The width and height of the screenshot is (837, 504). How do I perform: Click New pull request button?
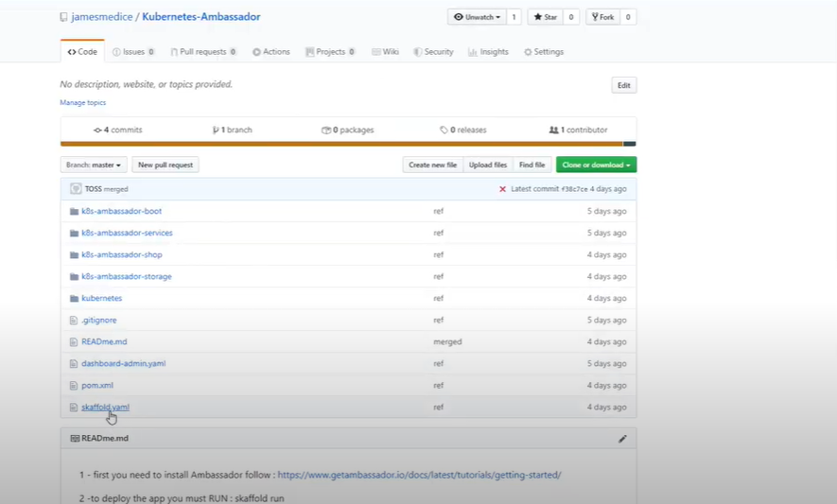(x=166, y=165)
